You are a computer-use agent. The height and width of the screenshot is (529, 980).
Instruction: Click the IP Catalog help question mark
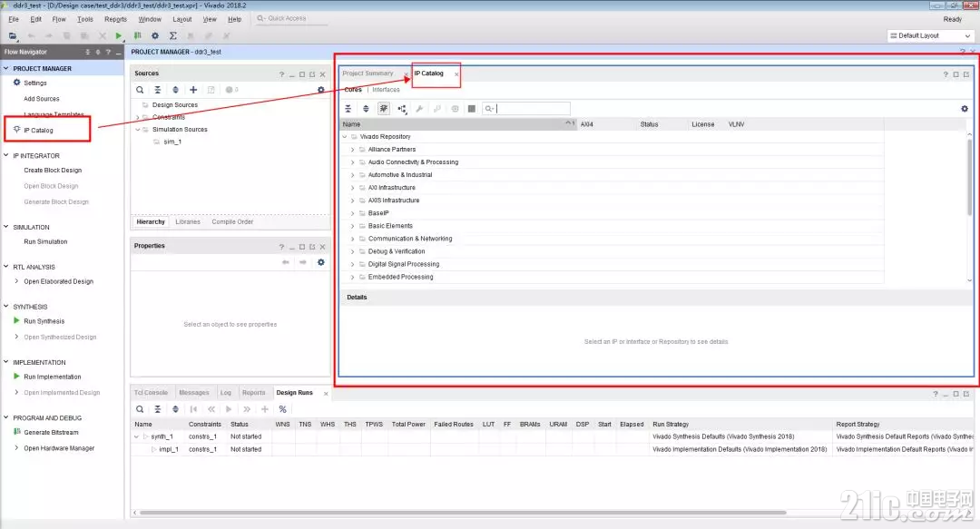pyautogui.click(x=945, y=74)
